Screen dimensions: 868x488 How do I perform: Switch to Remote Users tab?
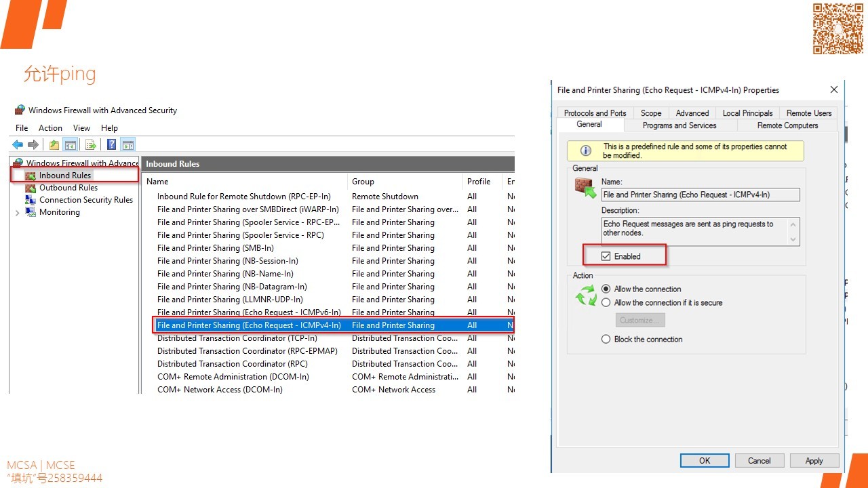(809, 113)
